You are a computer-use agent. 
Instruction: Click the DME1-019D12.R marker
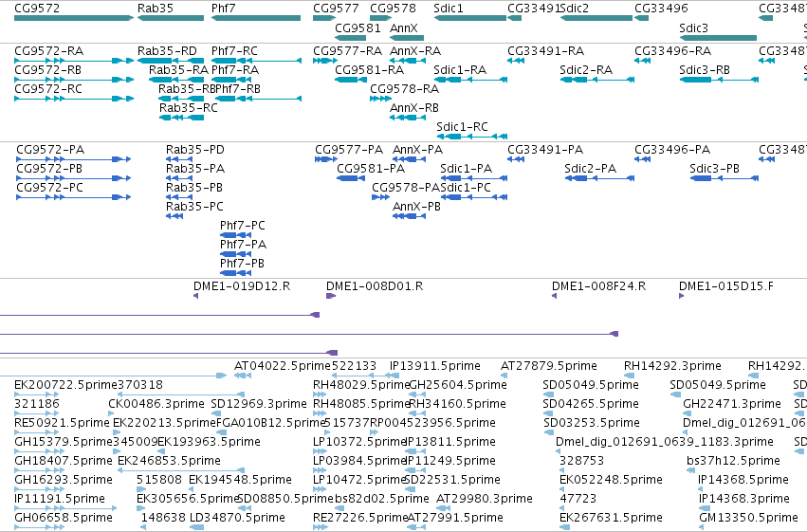pyautogui.click(x=195, y=296)
